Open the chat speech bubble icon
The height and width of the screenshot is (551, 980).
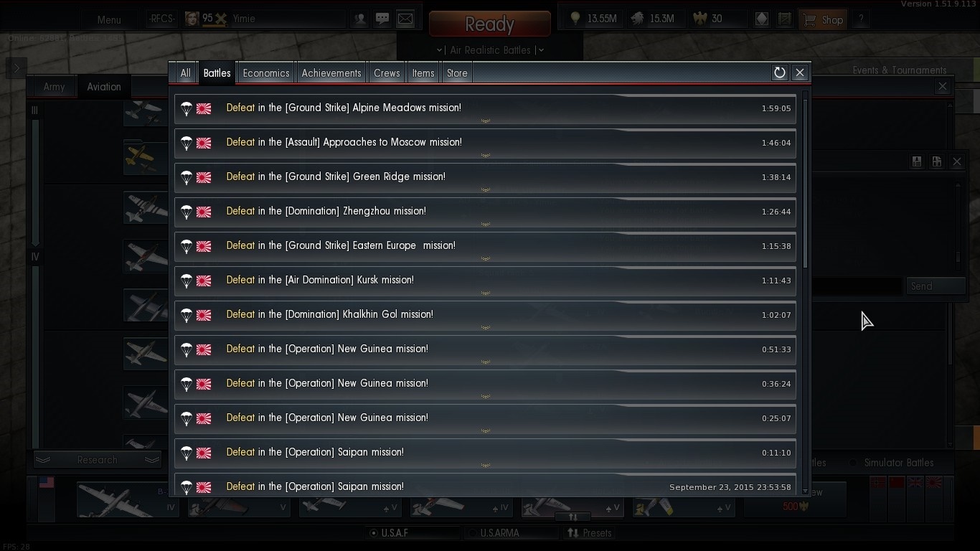(x=382, y=19)
